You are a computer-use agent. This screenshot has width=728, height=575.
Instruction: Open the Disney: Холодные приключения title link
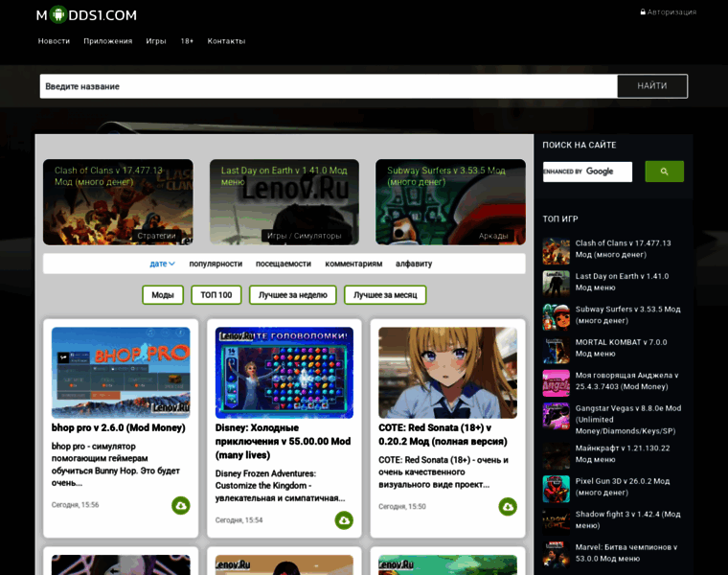(283, 441)
